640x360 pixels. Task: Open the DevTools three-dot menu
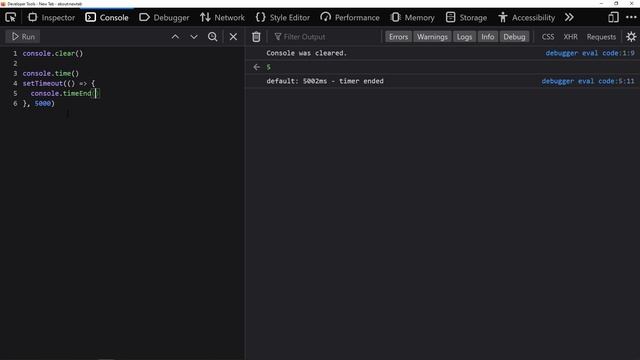pyautogui.click(x=631, y=18)
